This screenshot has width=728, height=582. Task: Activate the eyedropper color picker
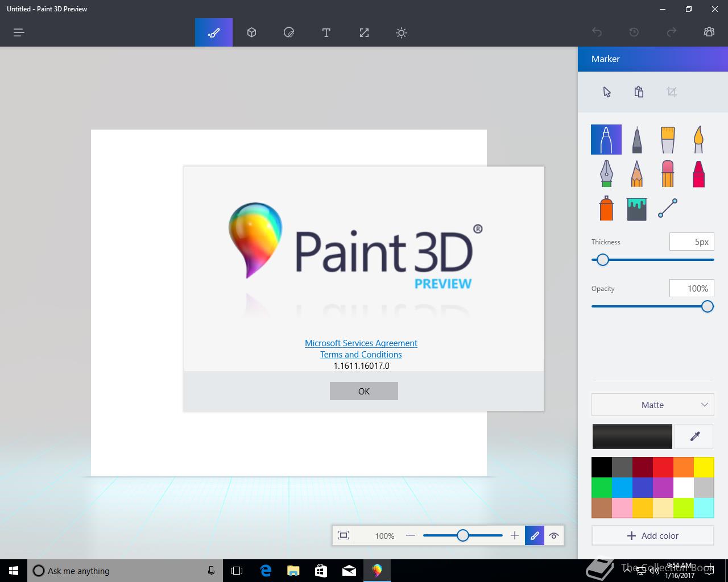coord(694,436)
